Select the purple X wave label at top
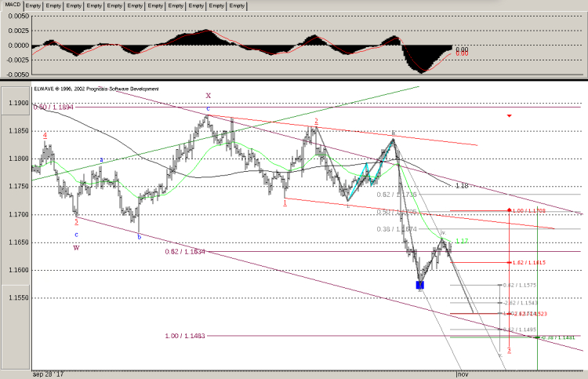This screenshot has height=379, width=588. click(209, 96)
